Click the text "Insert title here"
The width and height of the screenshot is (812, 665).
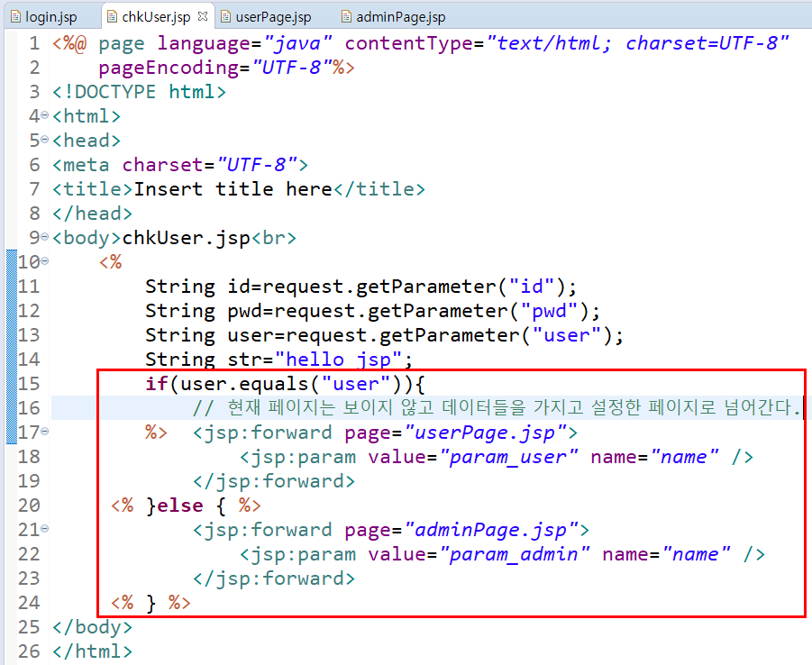[x=233, y=189]
